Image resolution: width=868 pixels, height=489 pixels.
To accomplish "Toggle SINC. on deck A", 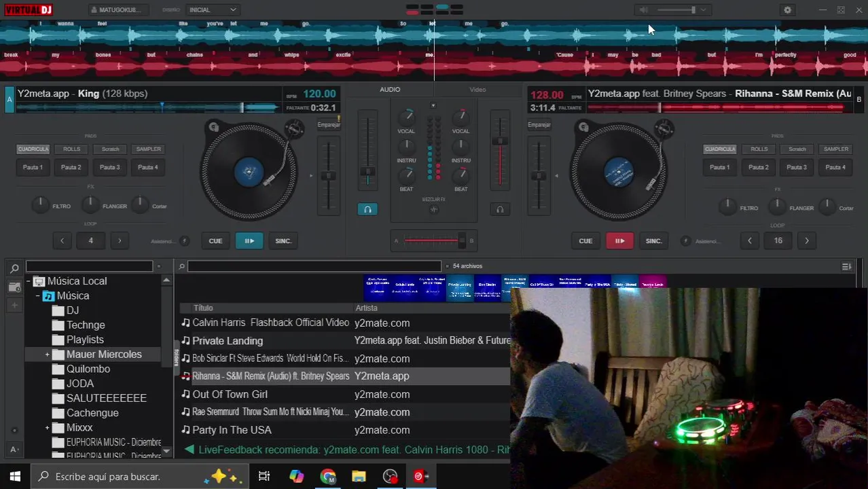I will point(283,240).
